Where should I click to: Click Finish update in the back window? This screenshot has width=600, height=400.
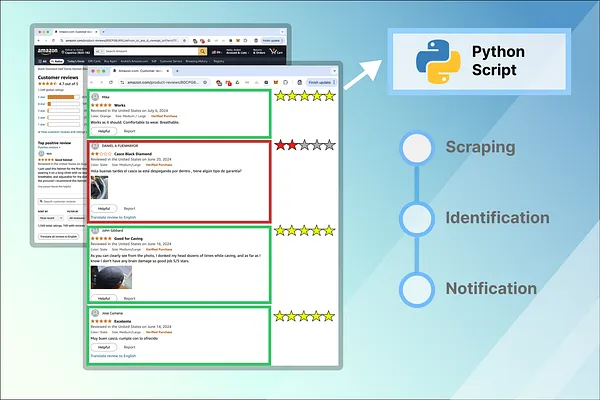tap(271, 41)
